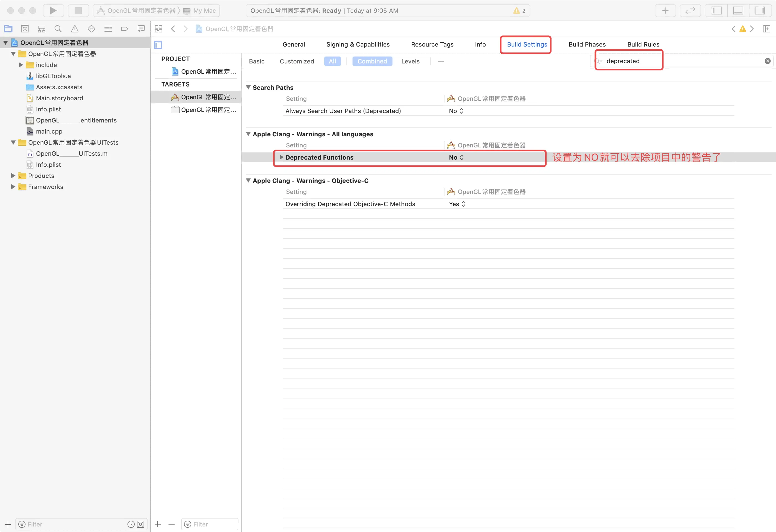Switch to the Build Phases tab
This screenshot has height=532, width=776.
(587, 44)
